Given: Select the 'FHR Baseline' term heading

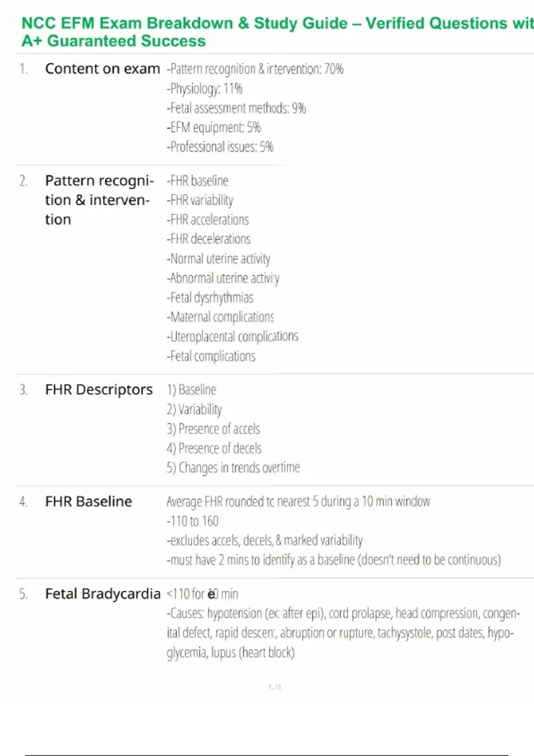Looking at the screenshot, I should pos(89,502).
